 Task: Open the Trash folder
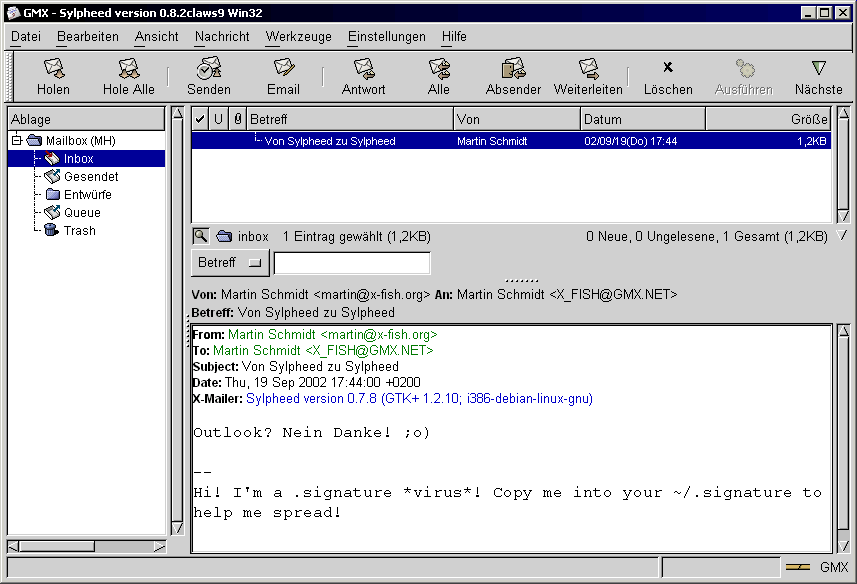79,231
